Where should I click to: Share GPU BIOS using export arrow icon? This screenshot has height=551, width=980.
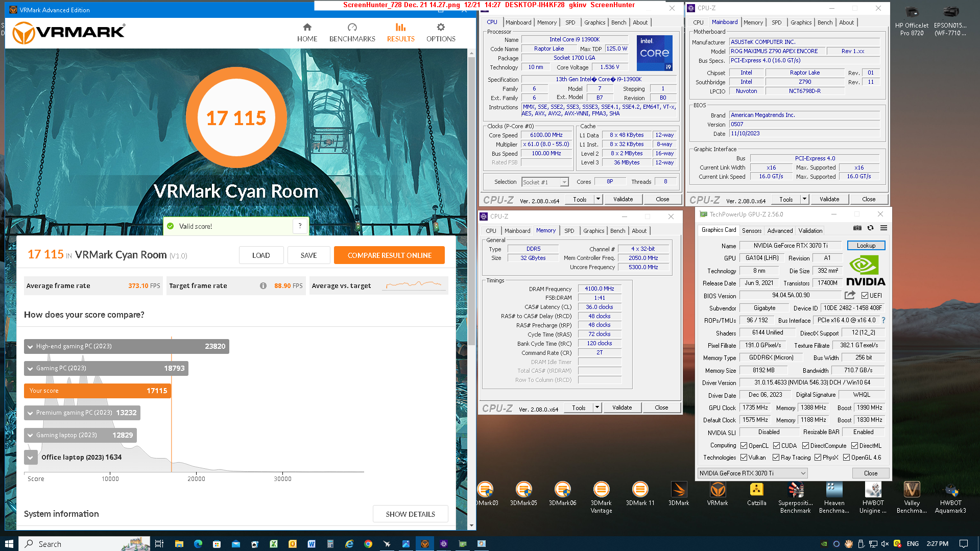(x=850, y=295)
